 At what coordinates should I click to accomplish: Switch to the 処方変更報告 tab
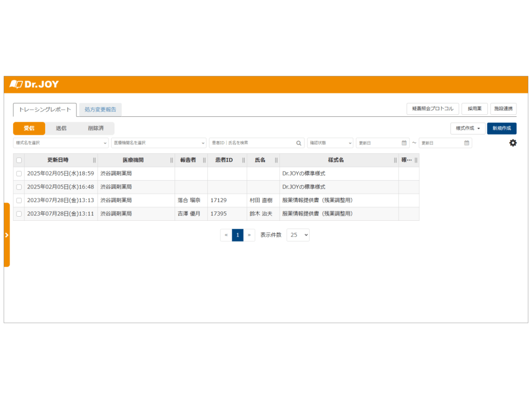(100, 110)
